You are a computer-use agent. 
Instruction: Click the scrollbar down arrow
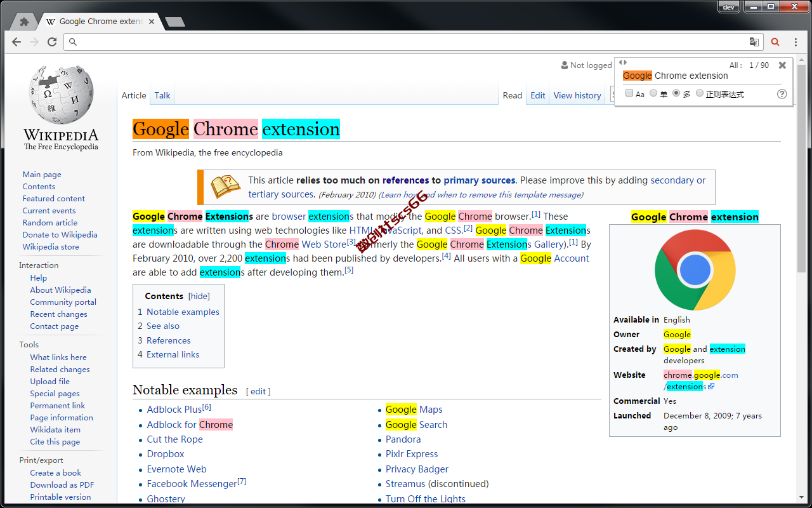point(801,498)
